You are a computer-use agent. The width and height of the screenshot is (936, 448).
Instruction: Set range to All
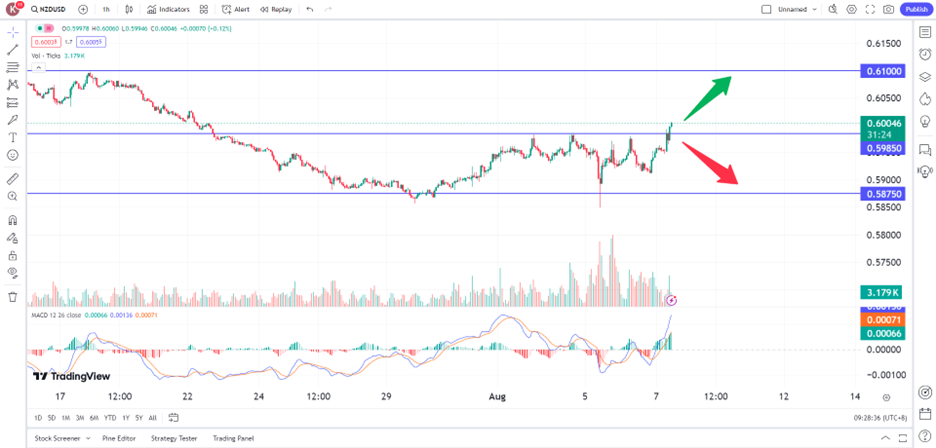(153, 418)
